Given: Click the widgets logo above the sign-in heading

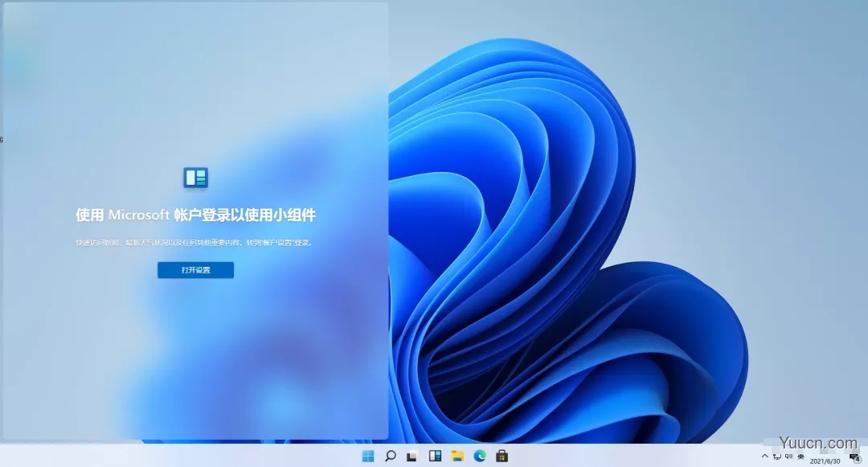Looking at the screenshot, I should [195, 178].
